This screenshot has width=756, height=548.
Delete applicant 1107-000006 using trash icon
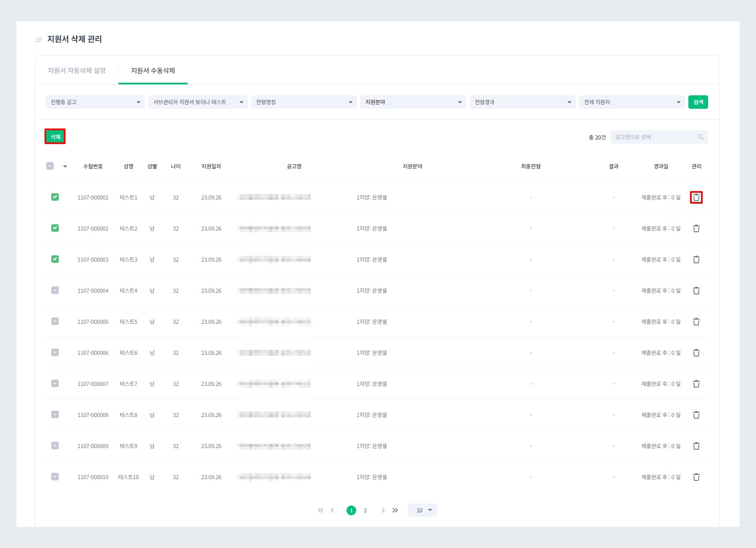click(x=696, y=353)
